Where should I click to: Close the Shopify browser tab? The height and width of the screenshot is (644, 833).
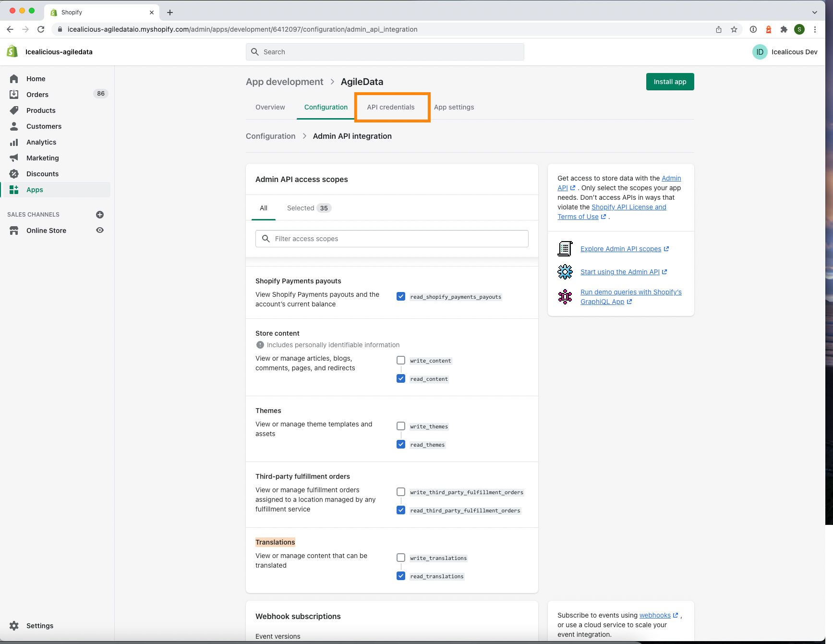[x=152, y=12]
